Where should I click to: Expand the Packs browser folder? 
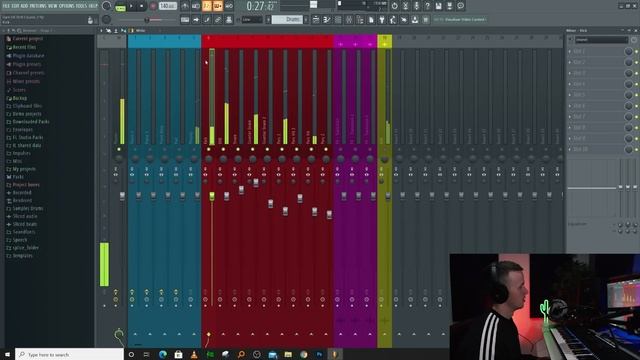pyautogui.click(x=18, y=177)
